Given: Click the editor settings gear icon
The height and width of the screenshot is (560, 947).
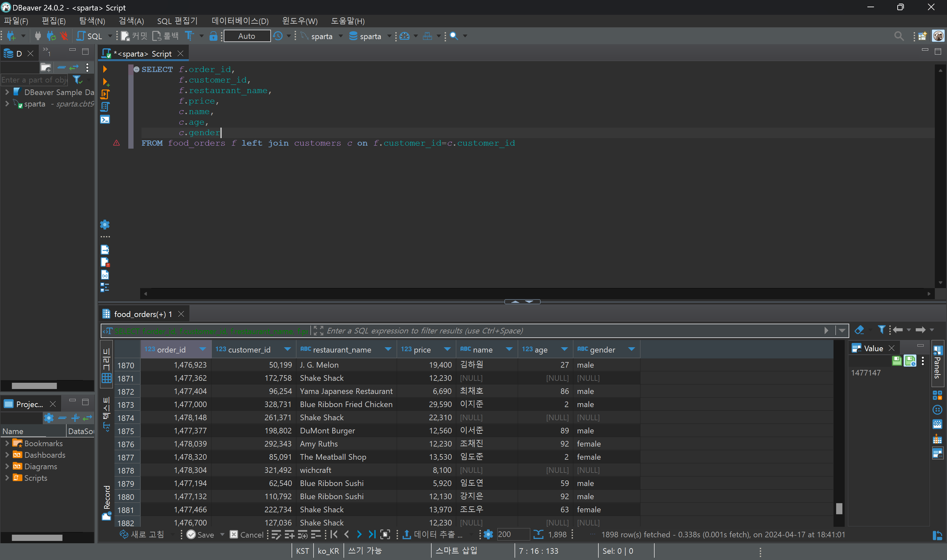Looking at the screenshot, I should click(105, 225).
